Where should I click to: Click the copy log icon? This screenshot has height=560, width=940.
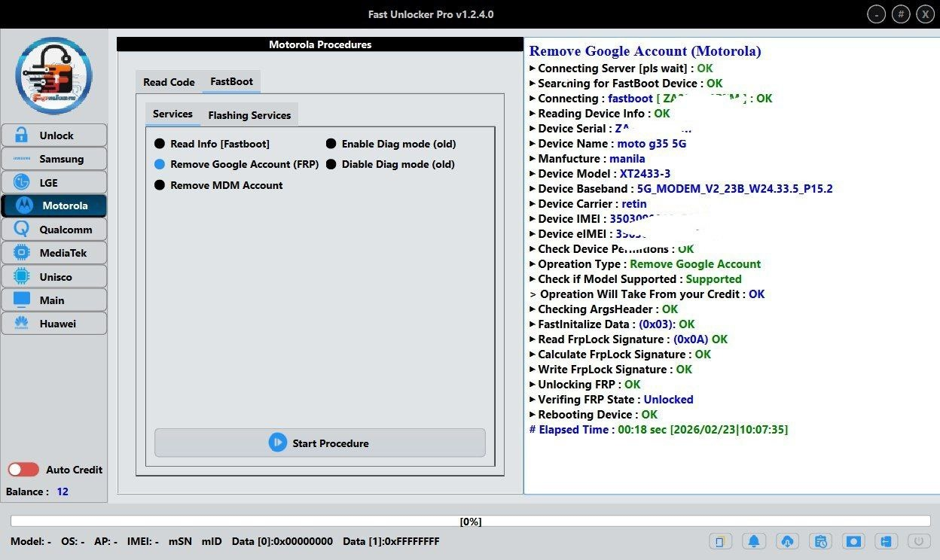click(x=719, y=541)
